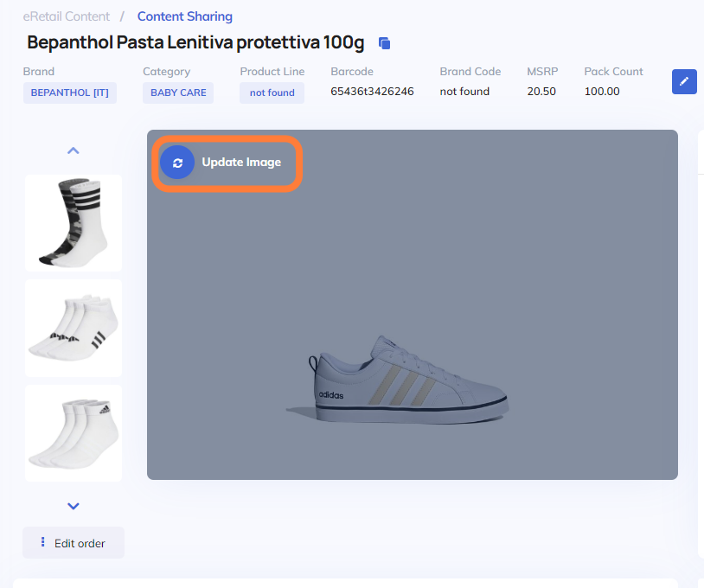Open the Content Sharing breadcrumb
The image size is (704, 588).
pyautogui.click(x=184, y=16)
